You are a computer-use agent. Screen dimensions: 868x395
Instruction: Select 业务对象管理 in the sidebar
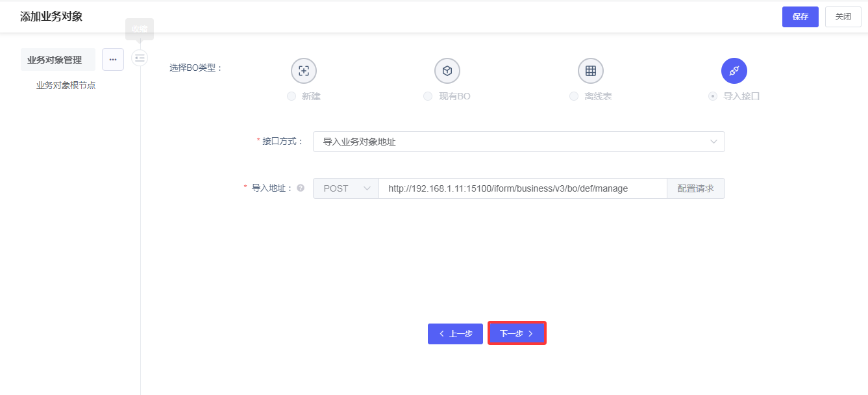[x=55, y=60]
